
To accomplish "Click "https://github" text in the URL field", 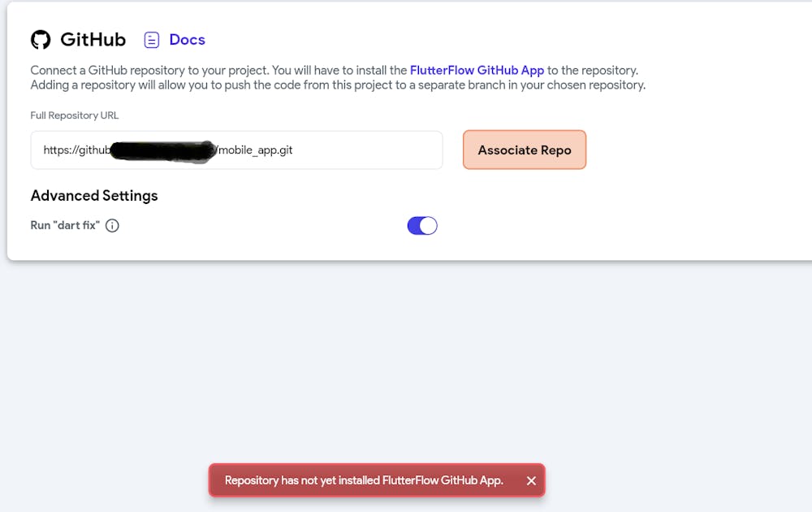I will 76,150.
